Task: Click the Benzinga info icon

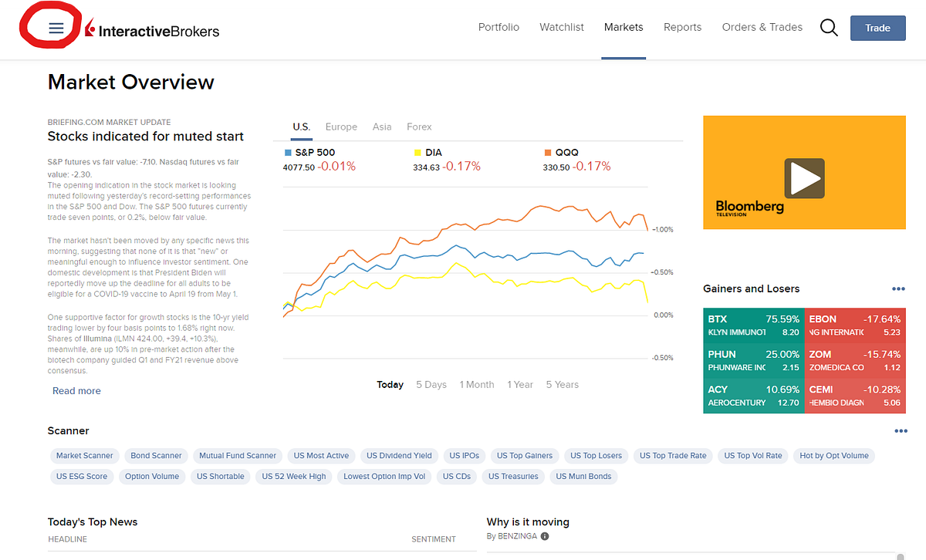Action: pyautogui.click(x=545, y=536)
